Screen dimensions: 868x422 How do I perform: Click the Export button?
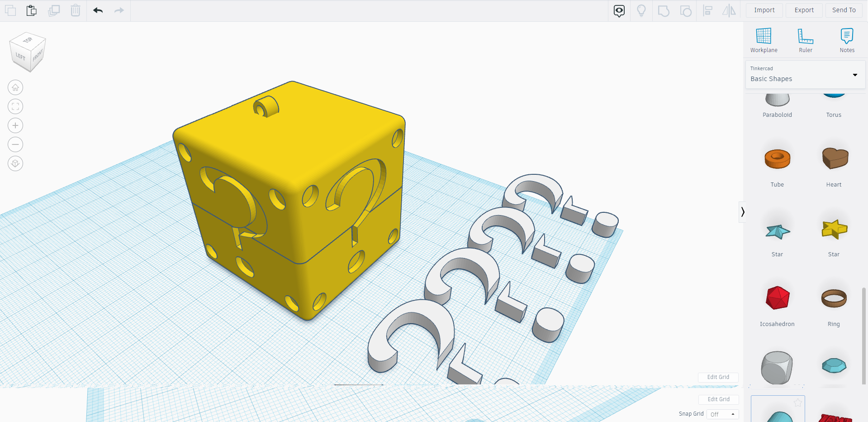(804, 10)
